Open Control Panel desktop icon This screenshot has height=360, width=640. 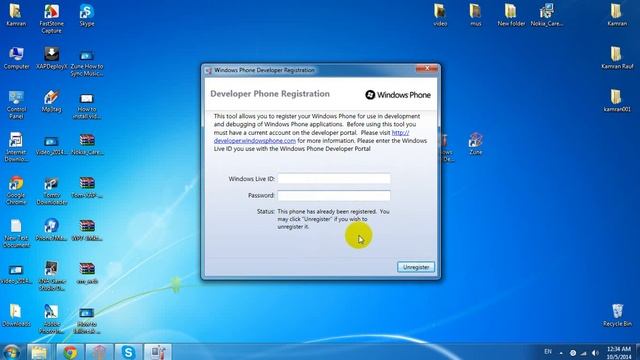click(16, 104)
